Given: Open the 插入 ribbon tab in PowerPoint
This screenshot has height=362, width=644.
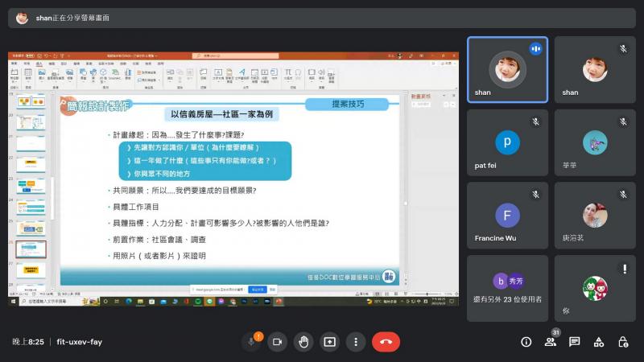Looking at the screenshot, I should 39,64.
